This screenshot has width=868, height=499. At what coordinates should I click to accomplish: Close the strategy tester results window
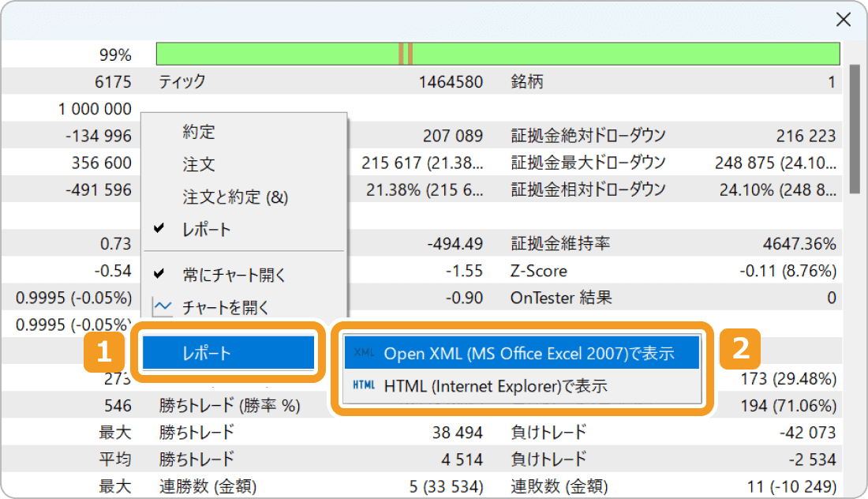coord(844,19)
